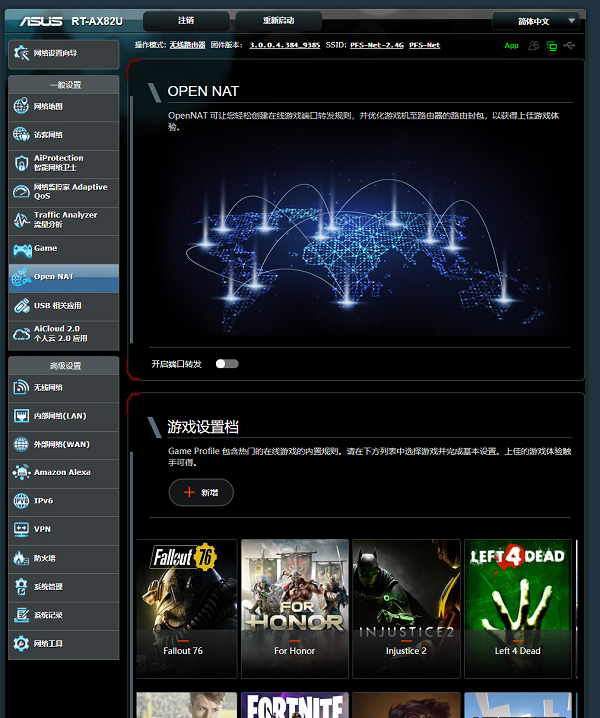Click the 外部网络(WAN) globe icon
600x718 pixels.
[x=21, y=444]
